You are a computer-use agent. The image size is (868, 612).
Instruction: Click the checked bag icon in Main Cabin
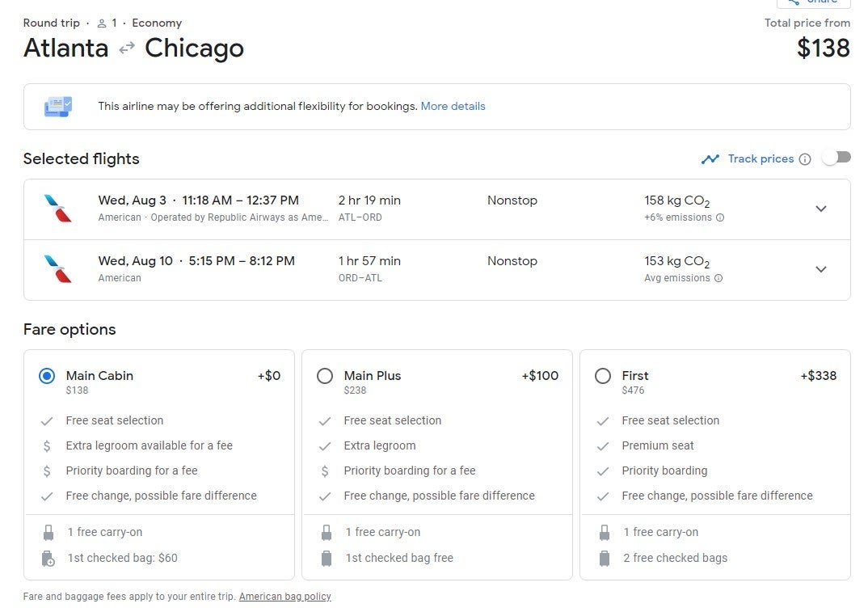[x=48, y=558]
